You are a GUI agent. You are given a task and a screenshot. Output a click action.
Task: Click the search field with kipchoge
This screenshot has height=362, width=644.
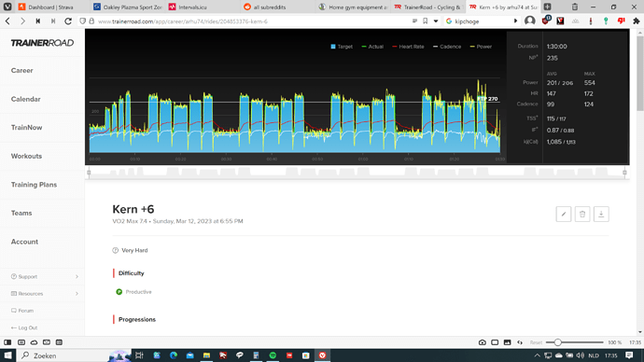click(483, 21)
